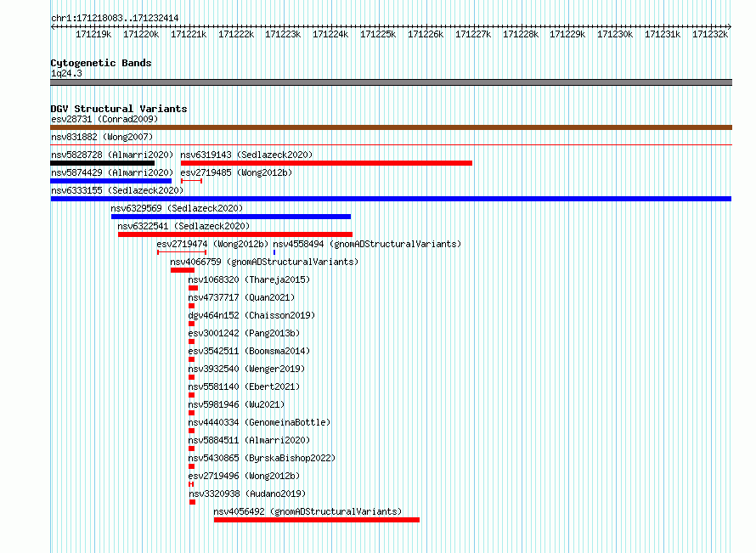Select the red nsv4066759 variant bar
The width and height of the screenshot is (756, 553).
pos(183,270)
